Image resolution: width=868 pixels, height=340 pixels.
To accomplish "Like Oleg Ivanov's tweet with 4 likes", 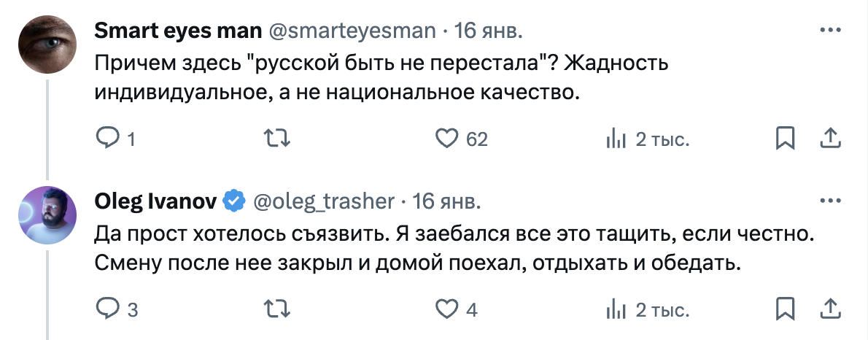I will click(x=446, y=309).
